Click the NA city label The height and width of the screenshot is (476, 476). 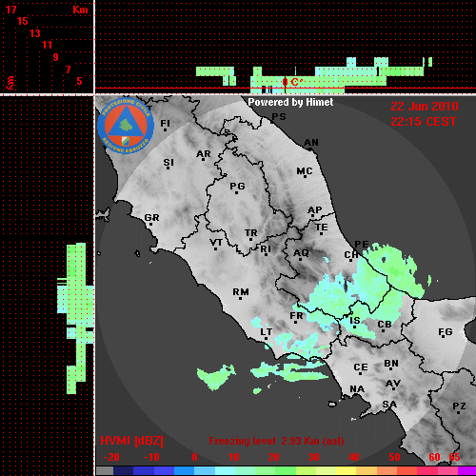tap(357, 389)
